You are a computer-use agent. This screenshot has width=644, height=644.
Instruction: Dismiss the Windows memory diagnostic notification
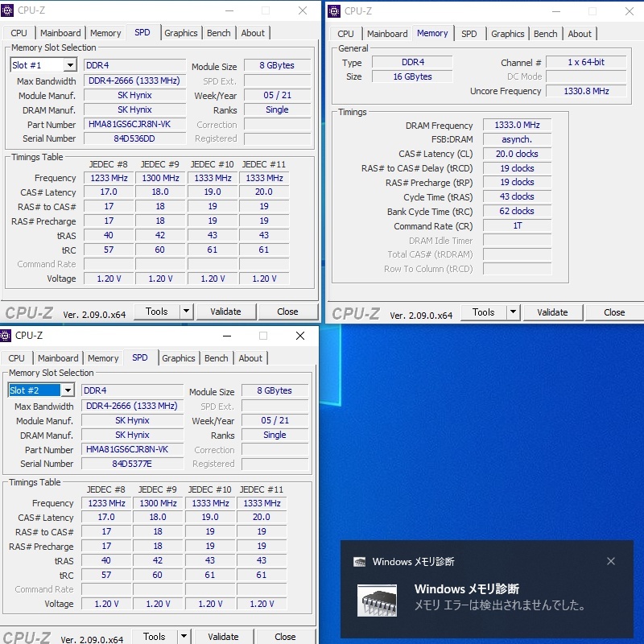click(611, 561)
